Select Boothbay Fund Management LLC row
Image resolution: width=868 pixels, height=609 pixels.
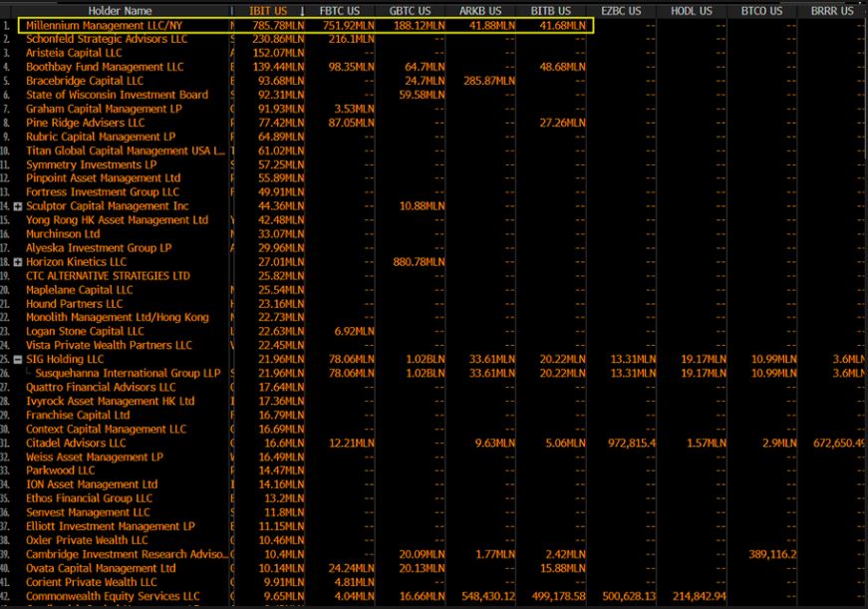coord(105,67)
